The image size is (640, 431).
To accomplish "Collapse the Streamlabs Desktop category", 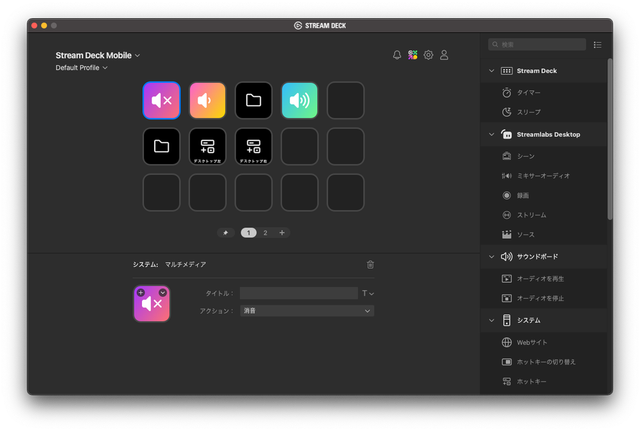I will point(491,134).
